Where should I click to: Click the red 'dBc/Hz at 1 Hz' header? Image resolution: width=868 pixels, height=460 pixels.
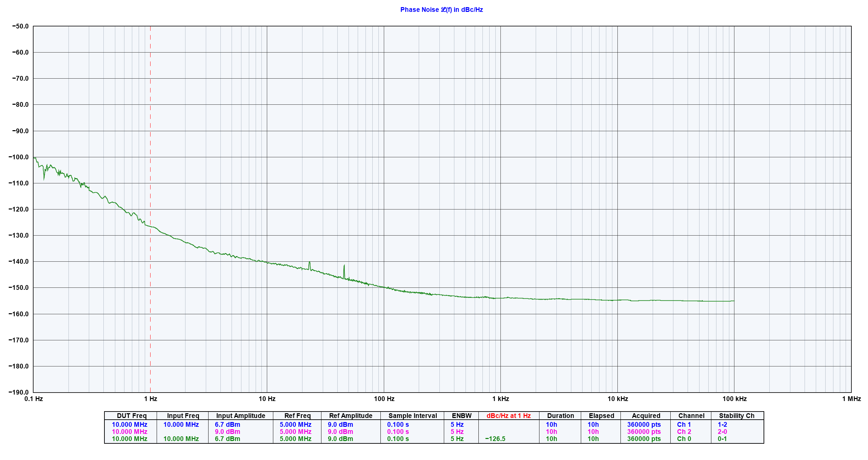tap(508, 416)
